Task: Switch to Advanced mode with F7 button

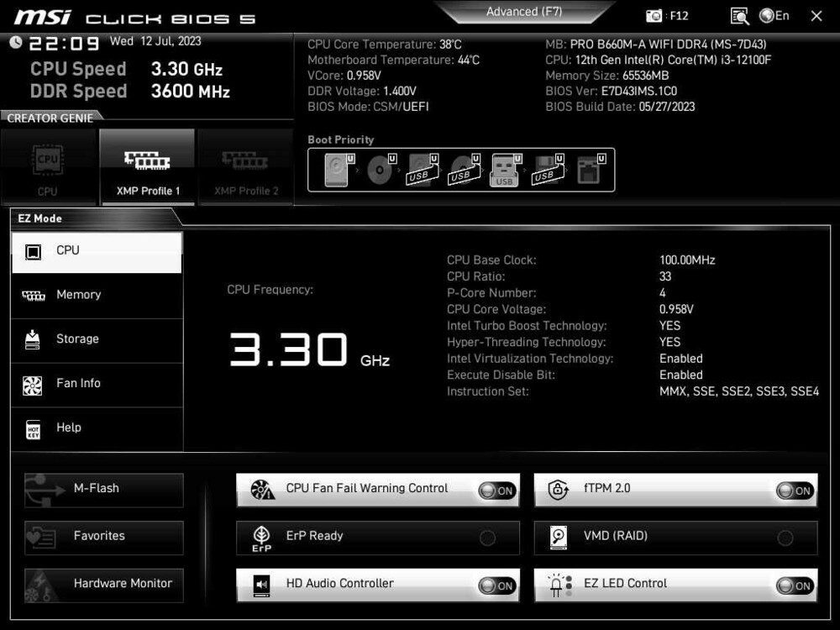Action: (524, 11)
